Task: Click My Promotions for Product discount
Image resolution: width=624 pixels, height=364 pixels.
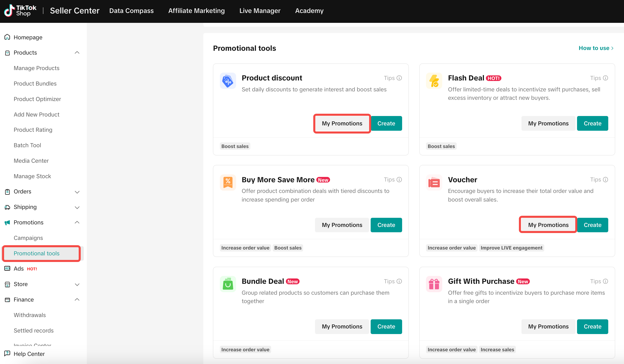Action: (x=342, y=124)
